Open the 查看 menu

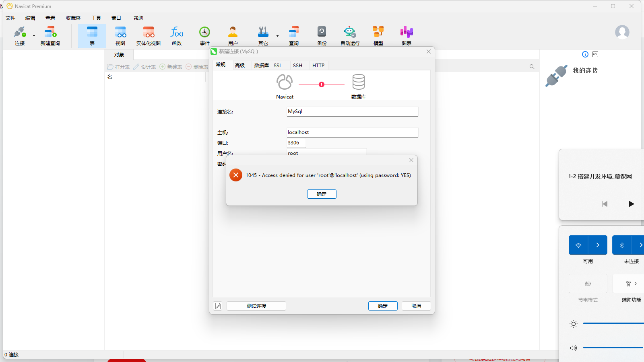pyautogui.click(x=50, y=18)
